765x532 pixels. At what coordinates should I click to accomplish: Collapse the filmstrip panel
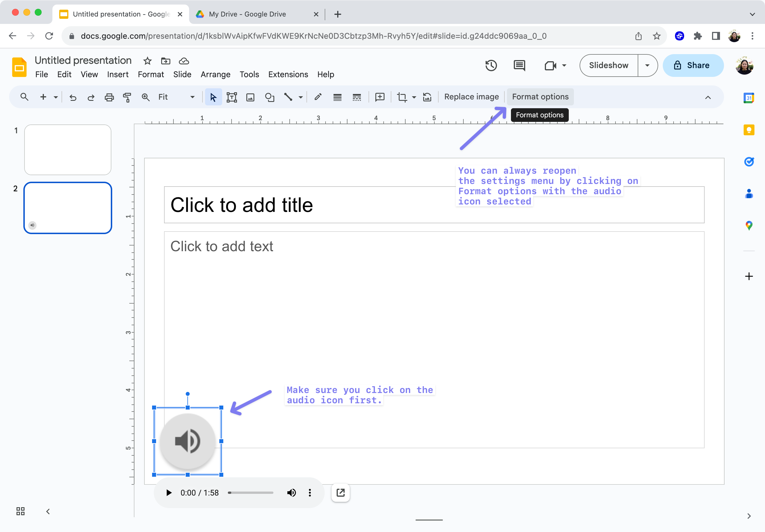(48, 511)
